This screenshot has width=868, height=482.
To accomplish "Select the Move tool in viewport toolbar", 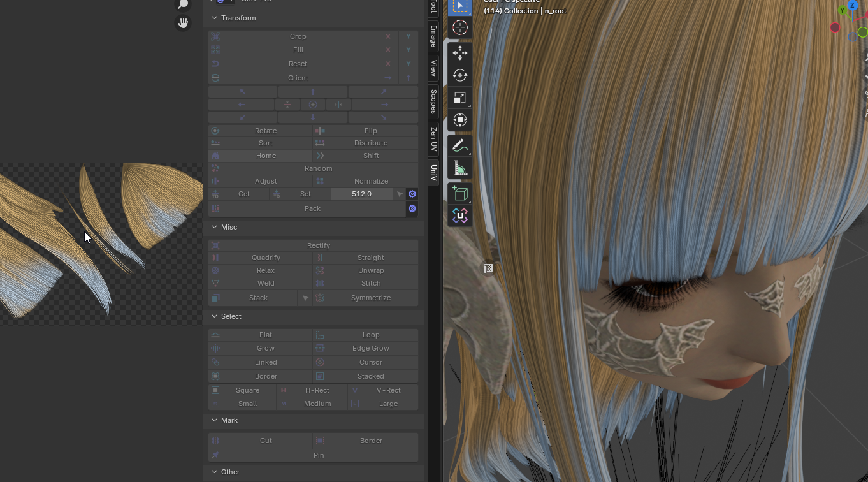I will click(x=459, y=53).
